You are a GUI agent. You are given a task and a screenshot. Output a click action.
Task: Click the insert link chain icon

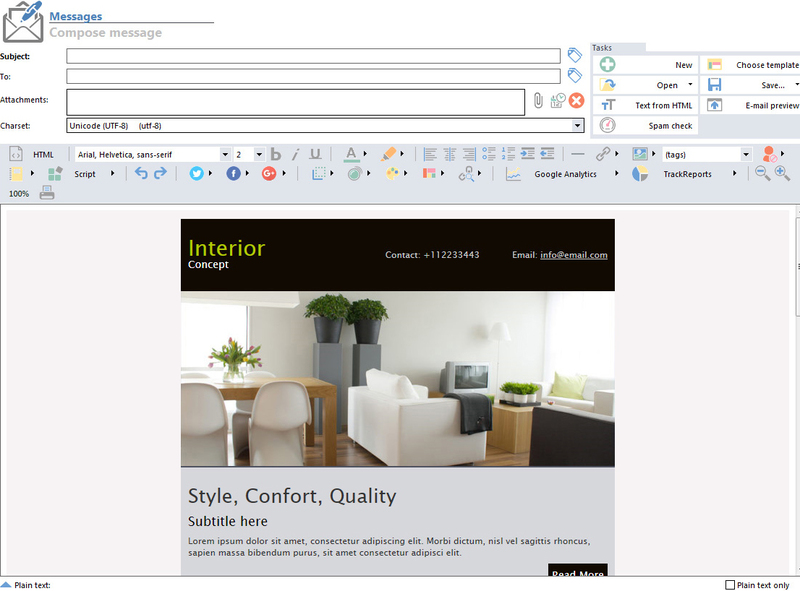tap(603, 154)
